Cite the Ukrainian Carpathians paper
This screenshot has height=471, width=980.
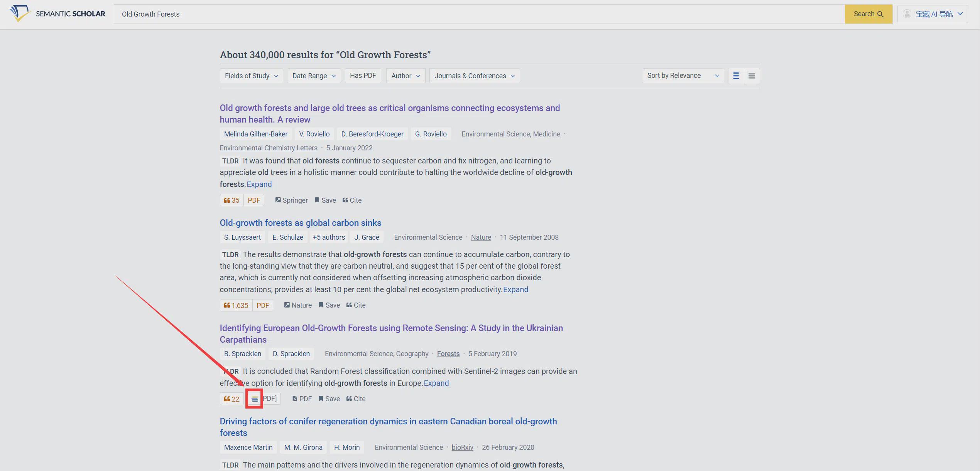tap(356, 399)
